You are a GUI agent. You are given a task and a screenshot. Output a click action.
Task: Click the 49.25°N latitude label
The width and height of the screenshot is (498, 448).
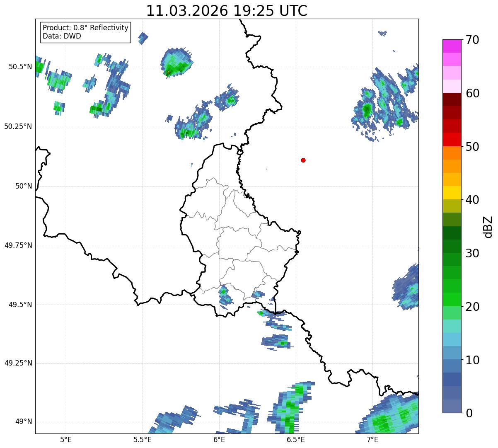(18, 363)
